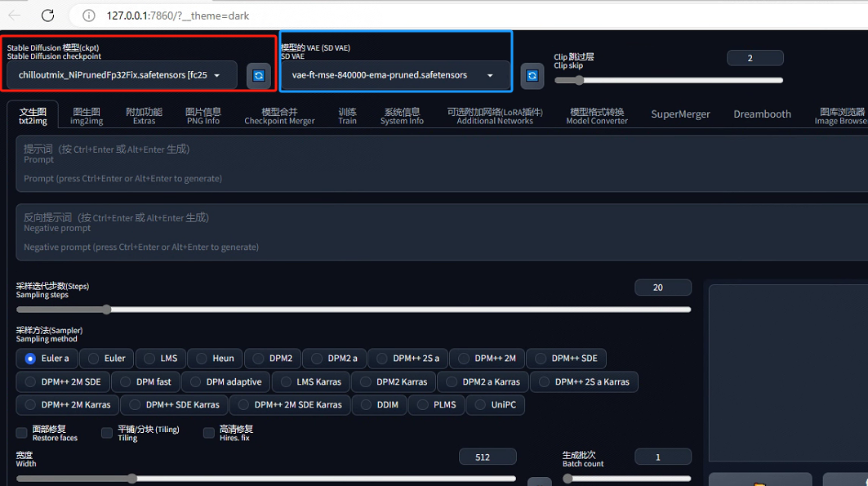Select the DDIM sampling method
This screenshot has width=868, height=486.
coord(379,404)
